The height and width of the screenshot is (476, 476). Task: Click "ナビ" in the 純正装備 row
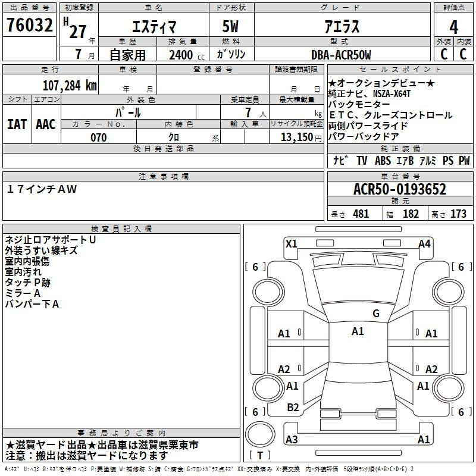(x=340, y=160)
